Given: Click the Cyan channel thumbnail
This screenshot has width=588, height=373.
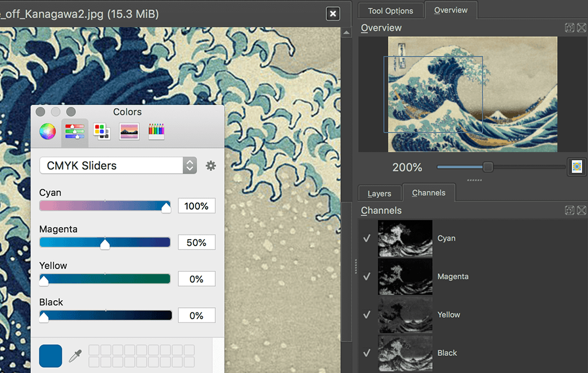Looking at the screenshot, I should pyautogui.click(x=405, y=238).
